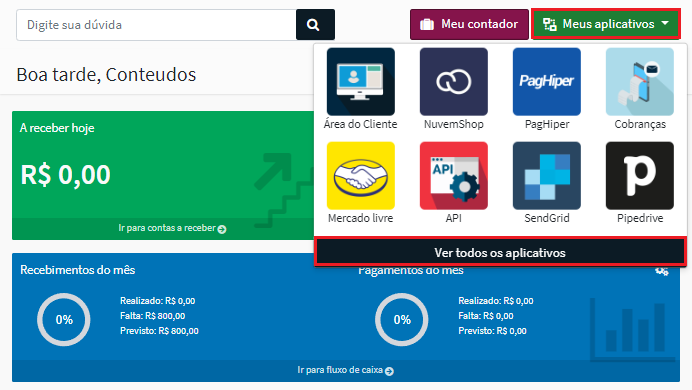The height and width of the screenshot is (390, 692).
Task: Expand the Meus aplicativos dropdown
Action: click(606, 24)
